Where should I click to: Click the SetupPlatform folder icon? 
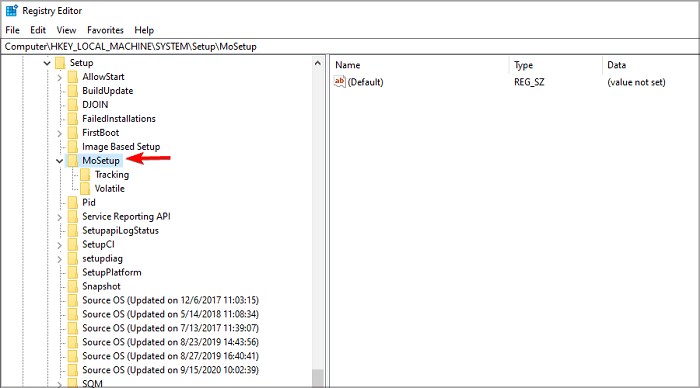tap(73, 272)
